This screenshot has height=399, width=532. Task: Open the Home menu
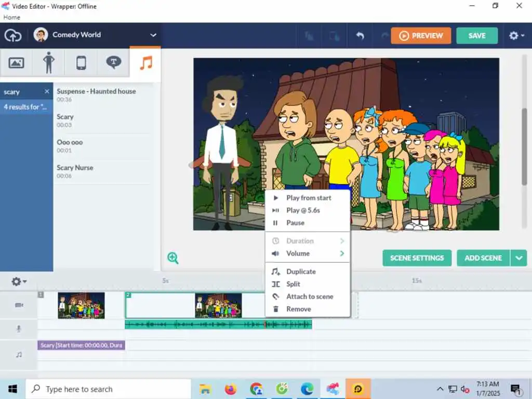pyautogui.click(x=12, y=17)
